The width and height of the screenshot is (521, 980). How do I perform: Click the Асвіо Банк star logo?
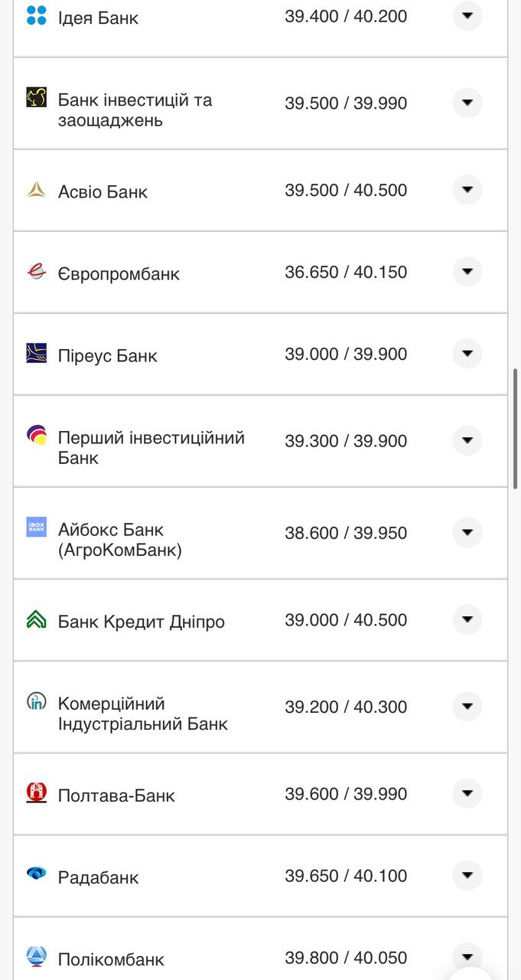coord(34,186)
